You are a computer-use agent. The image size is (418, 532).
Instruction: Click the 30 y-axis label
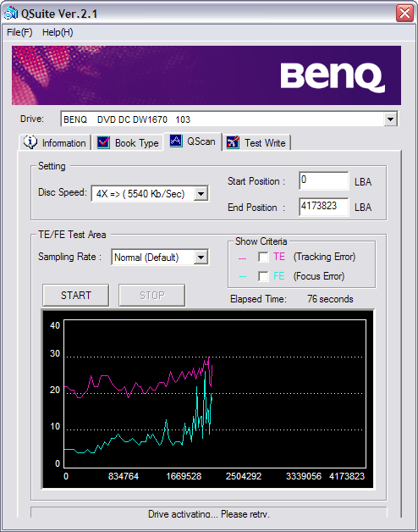[x=55, y=353]
